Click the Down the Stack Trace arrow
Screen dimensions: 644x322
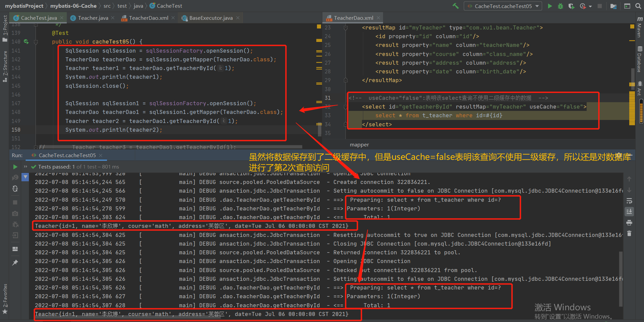629,190
